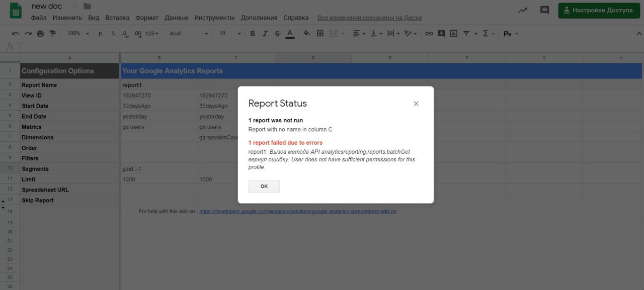This screenshot has width=644, height=290.
Task: Open text rotation dropdown
Action: pos(411,34)
